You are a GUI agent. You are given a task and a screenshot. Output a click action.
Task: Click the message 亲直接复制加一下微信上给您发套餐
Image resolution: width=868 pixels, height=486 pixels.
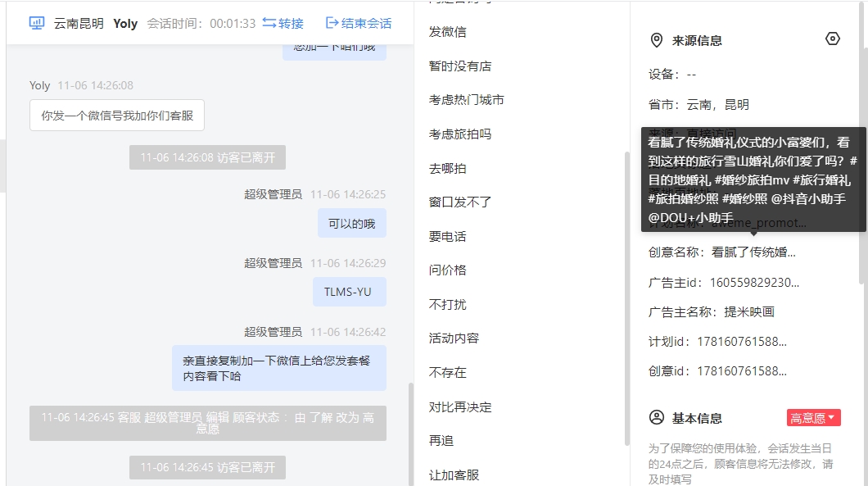pyautogui.click(x=279, y=368)
